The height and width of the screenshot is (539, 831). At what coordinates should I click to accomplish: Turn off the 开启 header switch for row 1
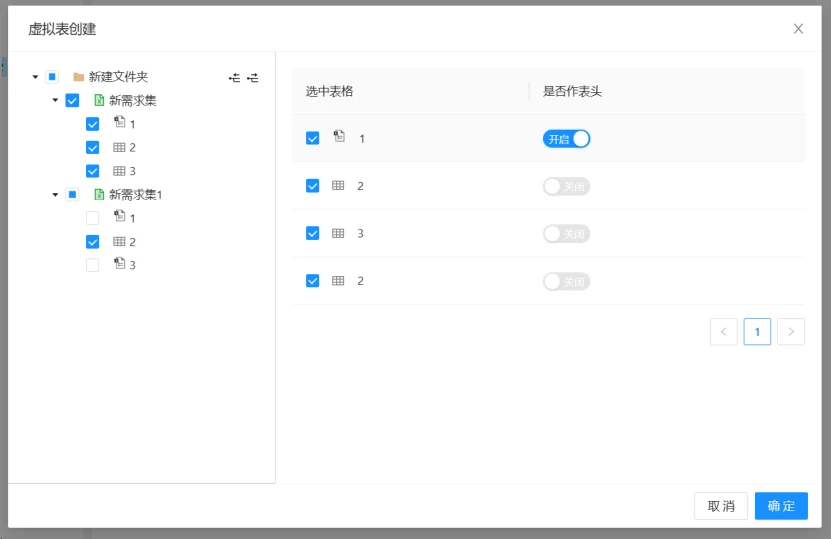(x=567, y=139)
